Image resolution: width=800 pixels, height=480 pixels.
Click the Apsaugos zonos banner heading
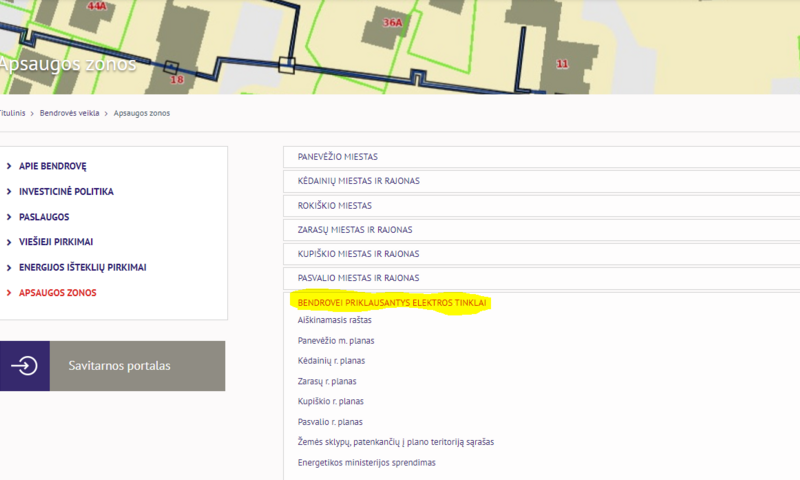point(68,65)
